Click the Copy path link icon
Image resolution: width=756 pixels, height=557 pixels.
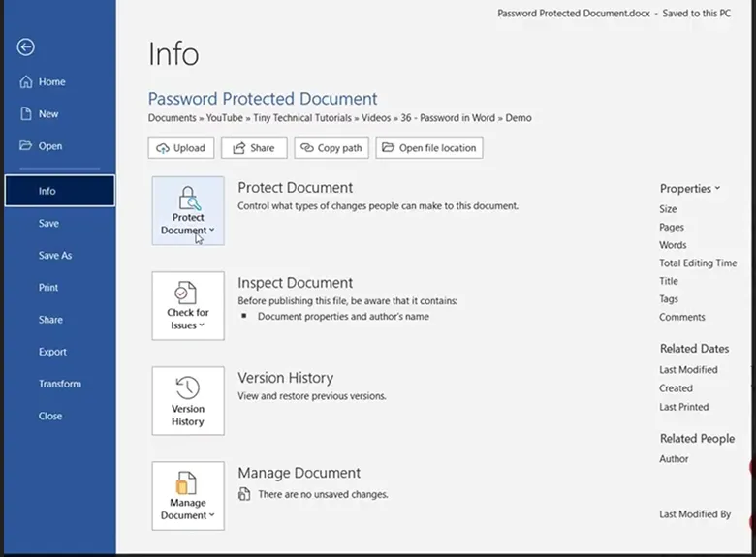pos(307,148)
